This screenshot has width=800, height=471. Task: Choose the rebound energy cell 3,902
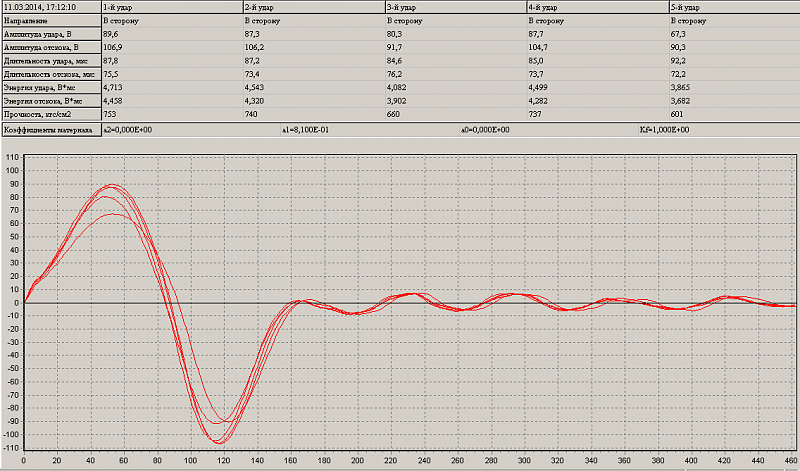point(397,101)
